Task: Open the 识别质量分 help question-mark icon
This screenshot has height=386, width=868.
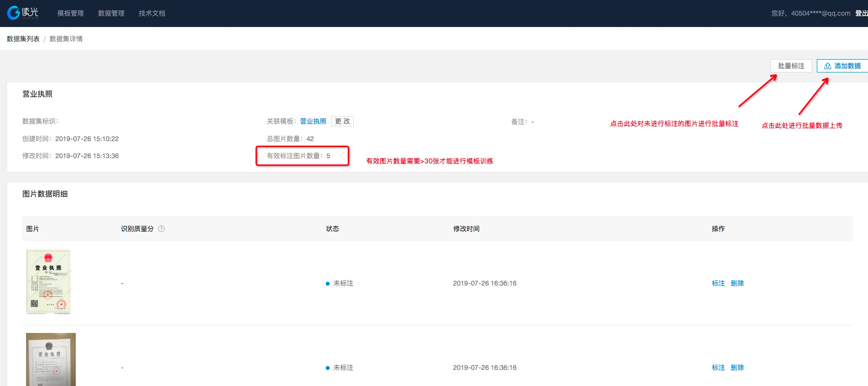Action: click(161, 229)
